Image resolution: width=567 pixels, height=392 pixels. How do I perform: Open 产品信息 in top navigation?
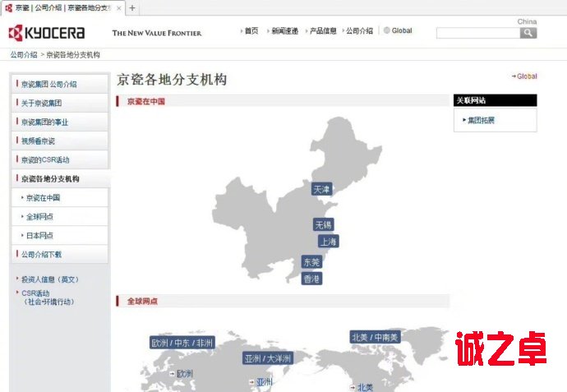[x=323, y=30]
